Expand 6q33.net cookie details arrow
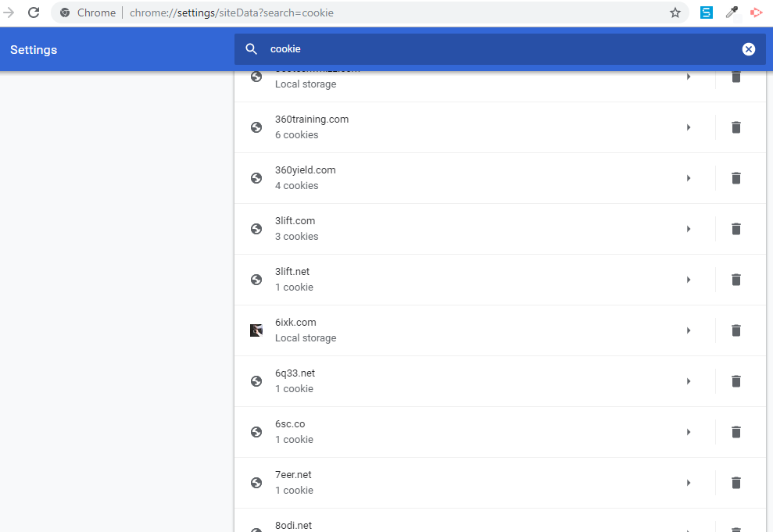Screen dimensions: 773x532 [x=689, y=381]
